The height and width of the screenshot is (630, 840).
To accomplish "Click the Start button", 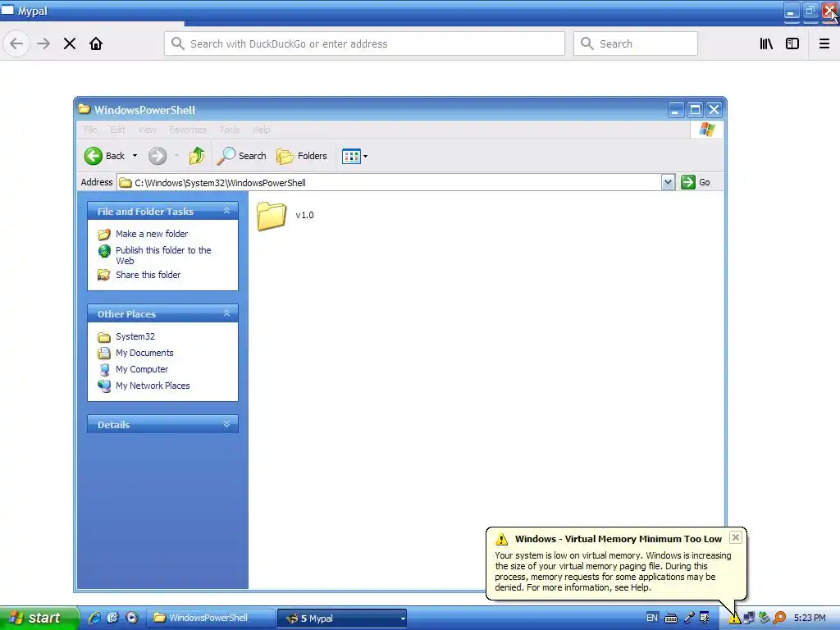I will 39,618.
